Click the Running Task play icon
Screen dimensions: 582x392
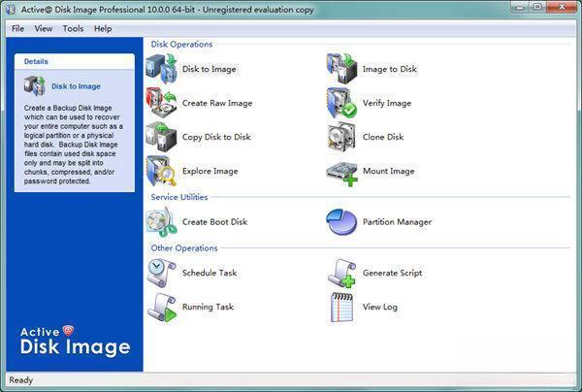point(161,307)
